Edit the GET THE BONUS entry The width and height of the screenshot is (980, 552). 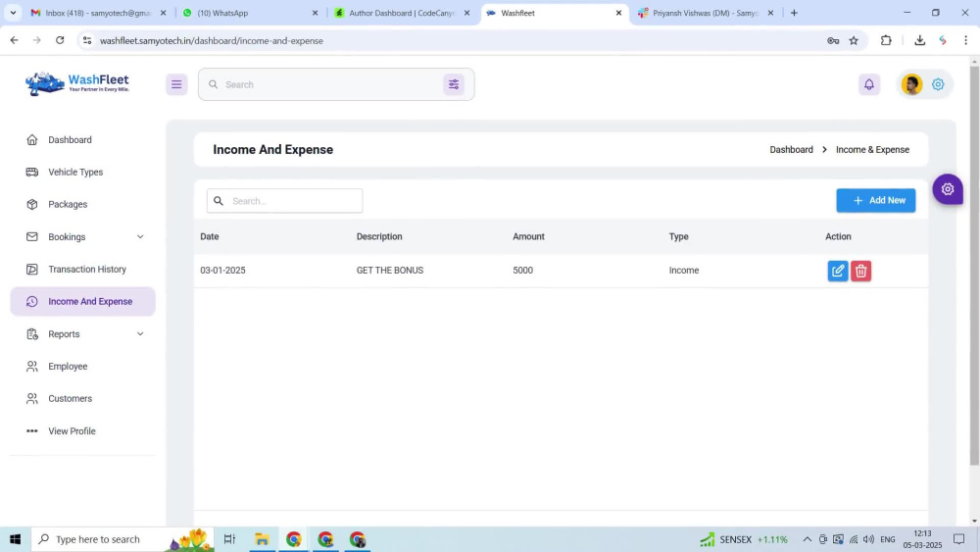point(838,271)
